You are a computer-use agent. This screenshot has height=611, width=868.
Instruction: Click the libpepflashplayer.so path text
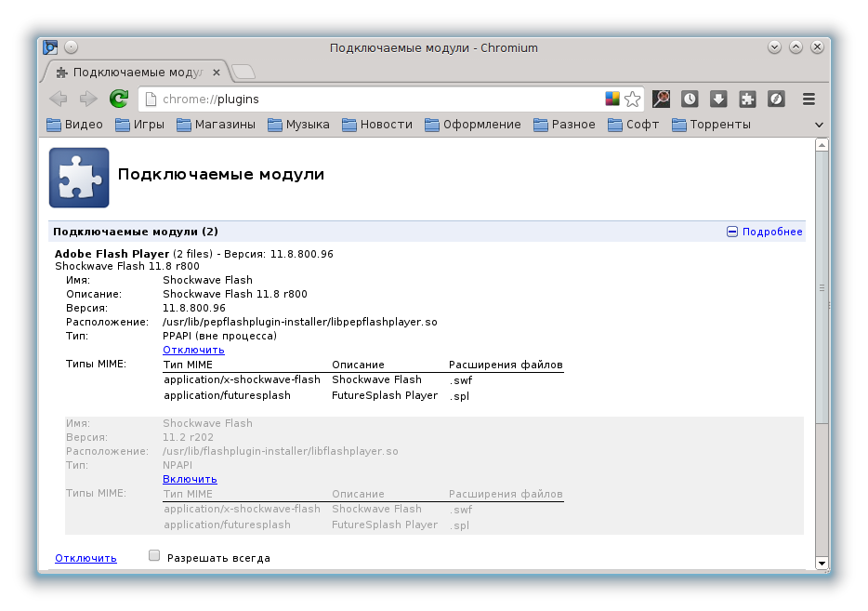[x=300, y=322]
